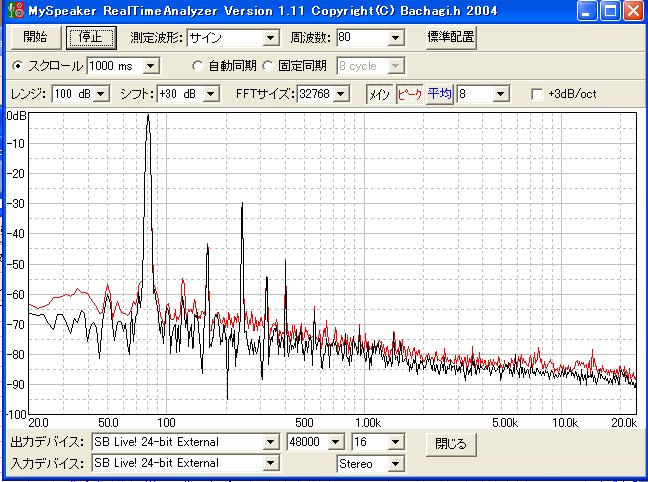Select the スクロール radio button

[x=19, y=66]
